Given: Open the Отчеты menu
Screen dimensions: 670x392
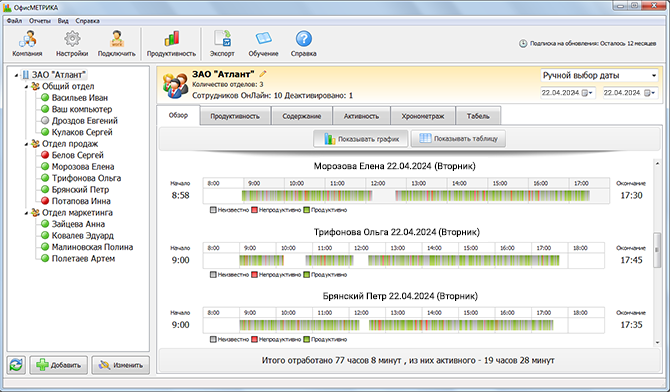Looking at the screenshot, I should click(40, 21).
